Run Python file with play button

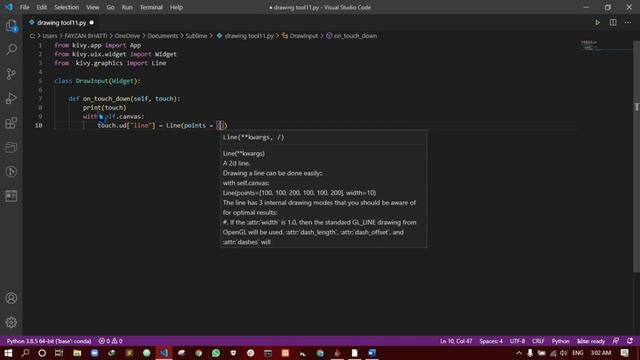[x=597, y=22]
